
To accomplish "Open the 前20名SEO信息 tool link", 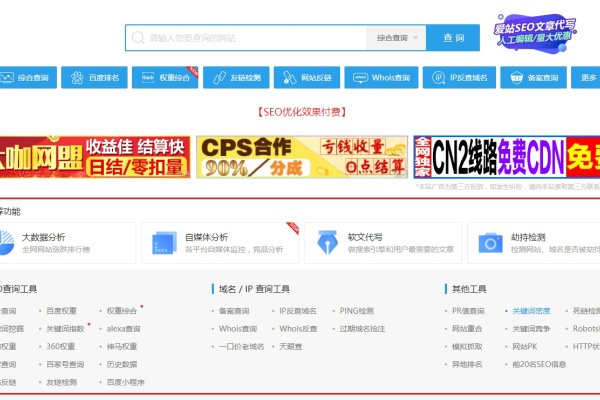I will point(539,364).
